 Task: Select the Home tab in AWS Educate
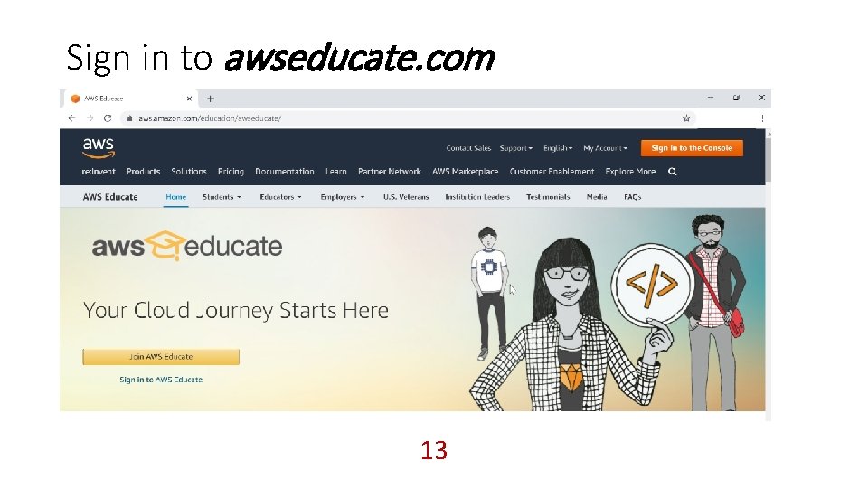point(176,197)
